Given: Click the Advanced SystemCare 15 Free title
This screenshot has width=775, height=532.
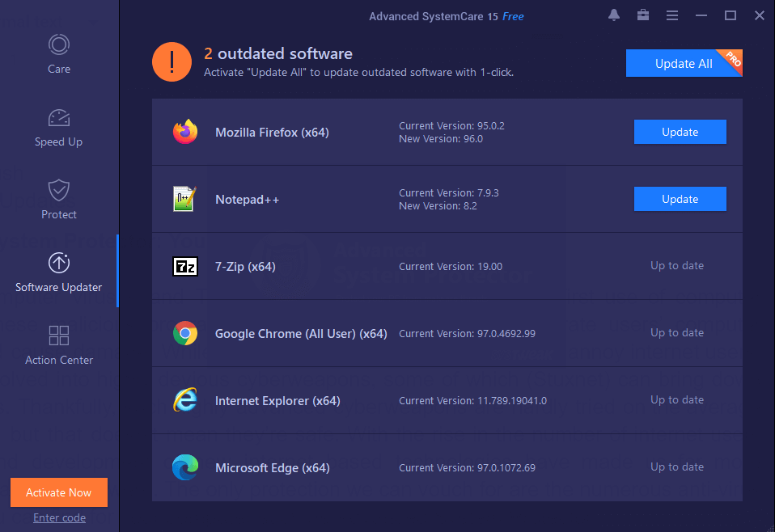Looking at the screenshot, I should tap(447, 16).
